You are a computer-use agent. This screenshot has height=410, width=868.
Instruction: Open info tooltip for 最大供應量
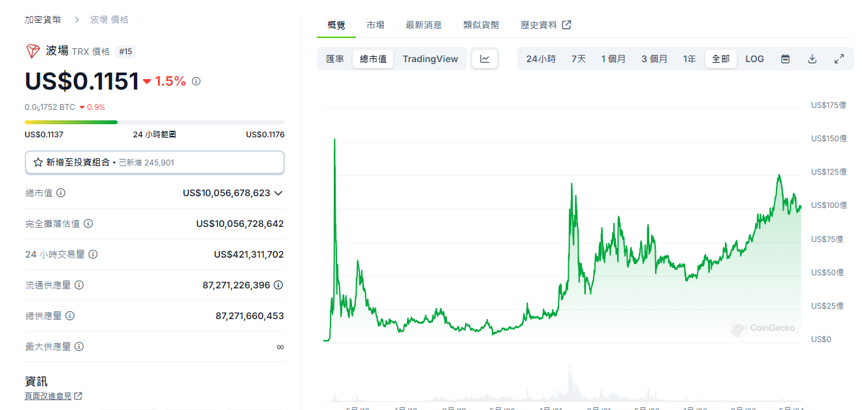click(x=79, y=347)
